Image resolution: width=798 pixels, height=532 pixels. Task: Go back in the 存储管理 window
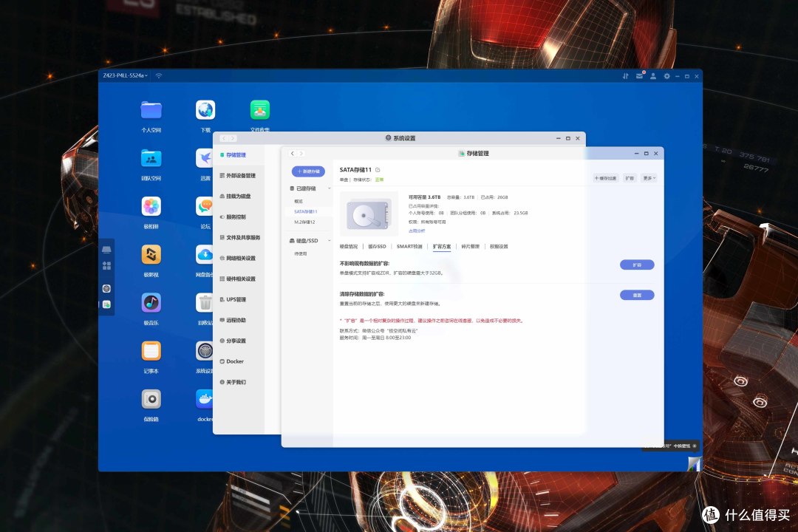(292, 153)
